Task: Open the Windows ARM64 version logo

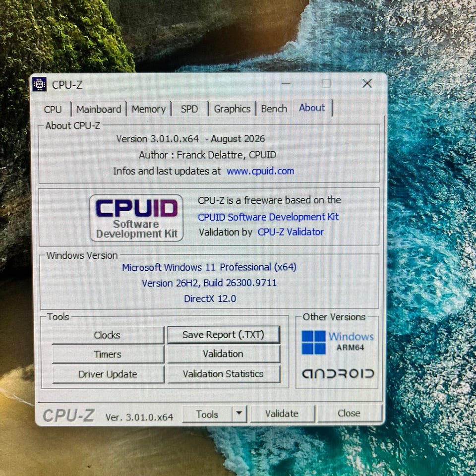Action: tap(337, 342)
